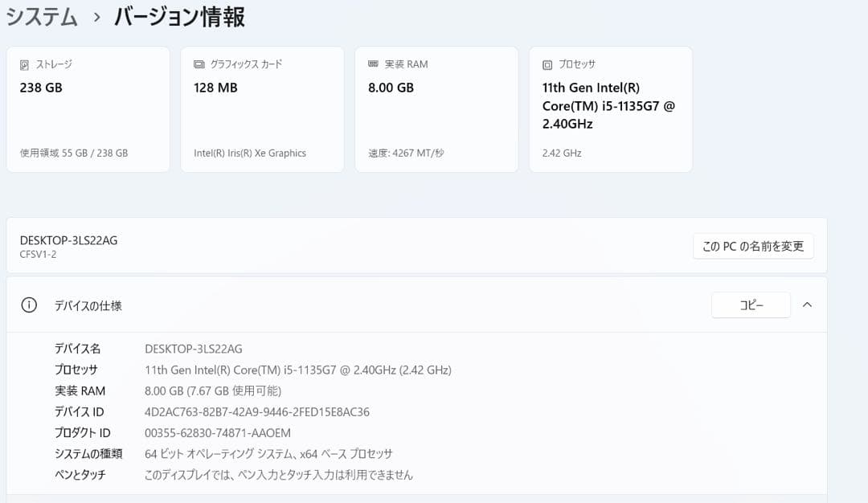
Task: Click the 実装 RAM memory icon
Action: click(374, 63)
